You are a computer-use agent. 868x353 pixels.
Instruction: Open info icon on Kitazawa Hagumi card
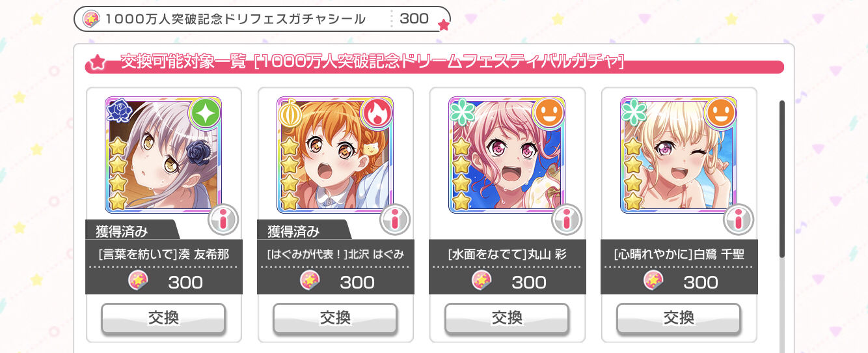coord(395,219)
